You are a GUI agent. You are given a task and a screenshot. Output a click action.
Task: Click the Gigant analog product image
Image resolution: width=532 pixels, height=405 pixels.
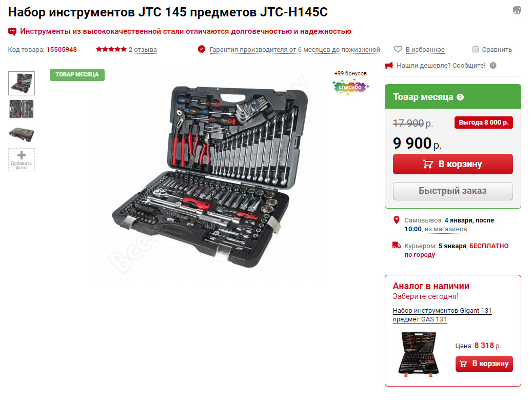[x=418, y=354]
